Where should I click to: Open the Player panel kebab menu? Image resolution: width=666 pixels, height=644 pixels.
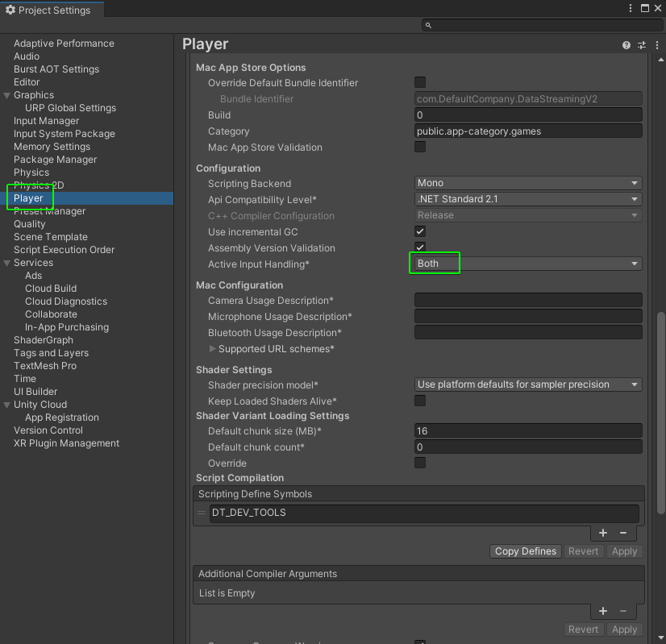click(656, 44)
